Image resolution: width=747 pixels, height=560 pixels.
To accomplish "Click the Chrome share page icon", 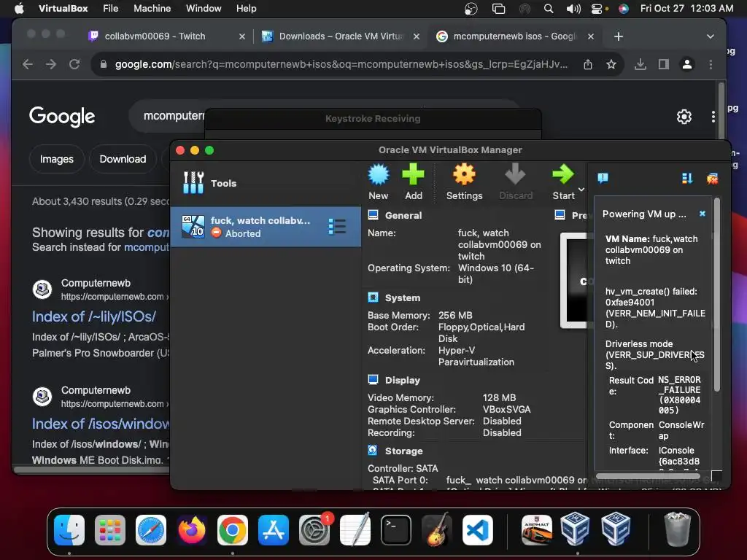I will [x=588, y=64].
